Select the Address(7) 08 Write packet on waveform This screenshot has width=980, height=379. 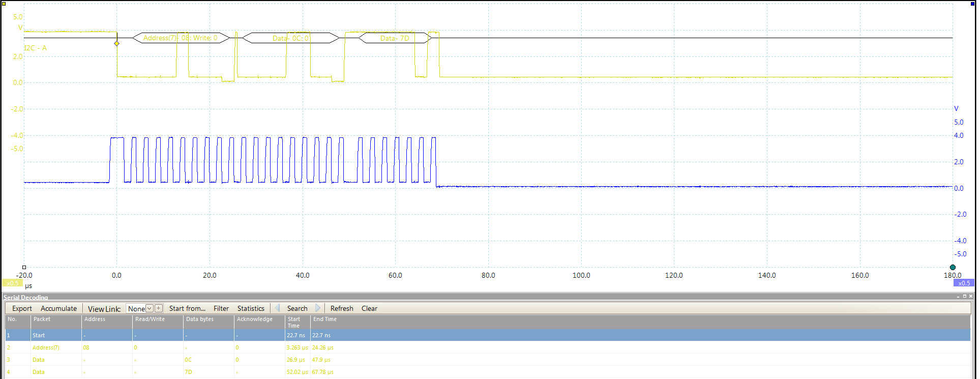[x=181, y=38]
